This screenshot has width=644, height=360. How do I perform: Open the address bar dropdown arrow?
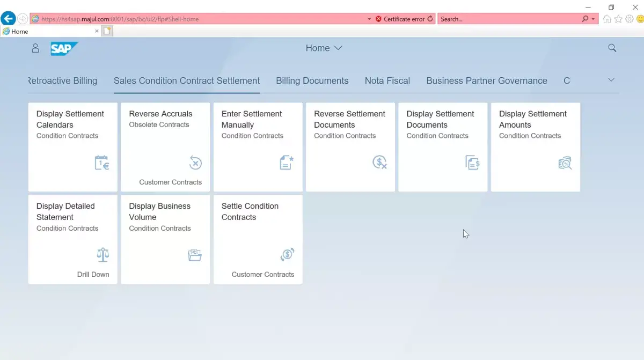pyautogui.click(x=369, y=19)
